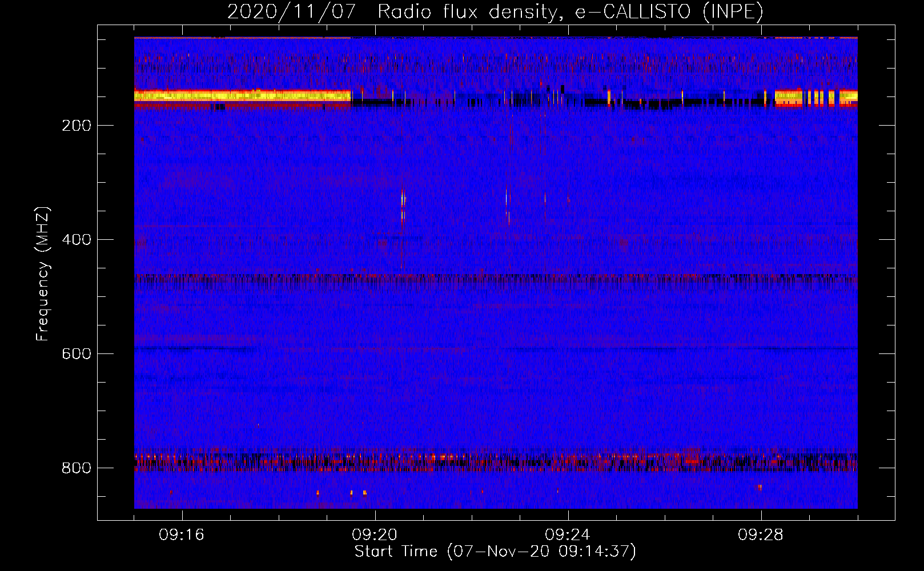Image resolution: width=924 pixels, height=571 pixels.
Task: Click the 200 frequency tick label
Action: [77, 126]
